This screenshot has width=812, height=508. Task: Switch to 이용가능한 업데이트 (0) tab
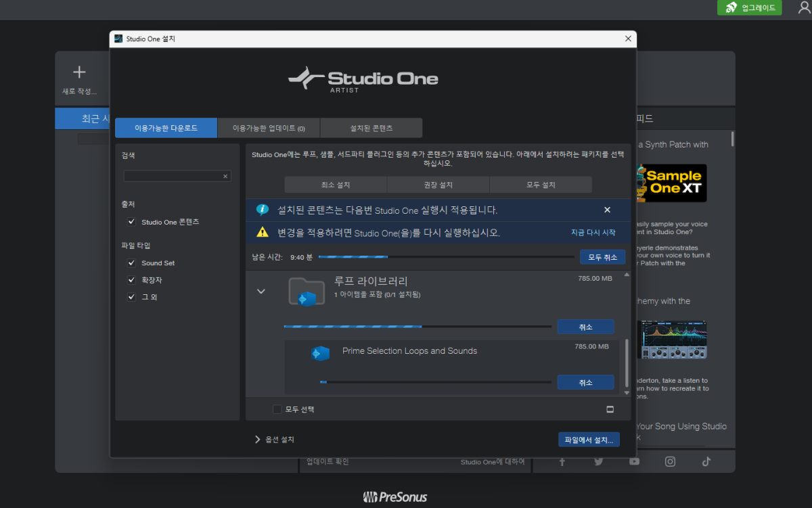(x=269, y=128)
